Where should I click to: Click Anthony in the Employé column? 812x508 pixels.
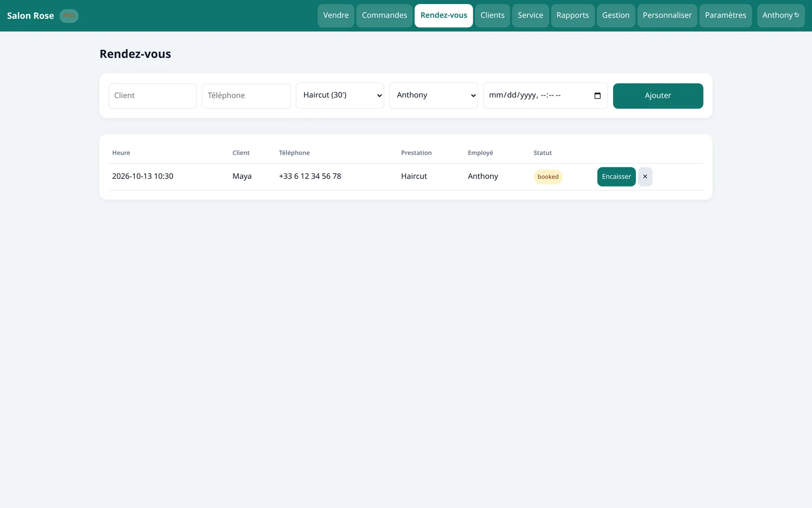coord(483,176)
